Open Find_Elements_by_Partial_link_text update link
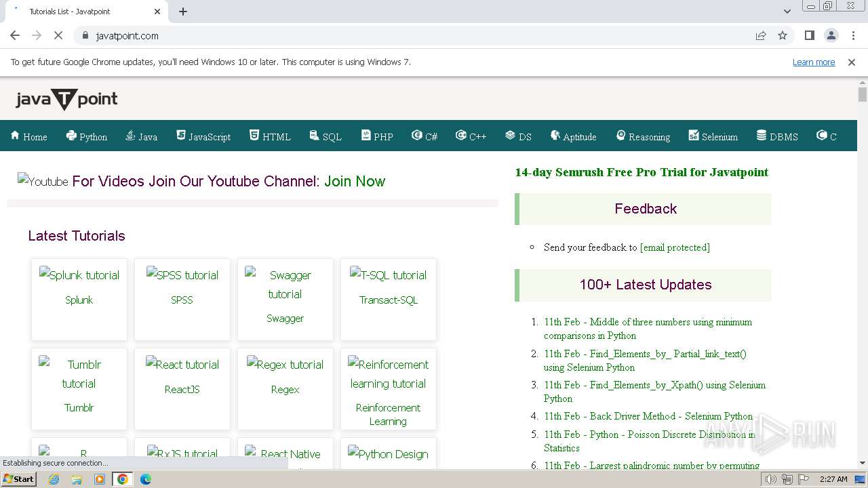Viewport: 868px width, 488px height. (x=645, y=361)
